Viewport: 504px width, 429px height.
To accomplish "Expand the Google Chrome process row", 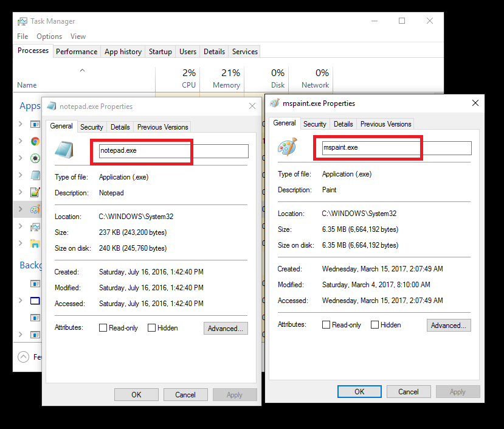I will coord(21,141).
